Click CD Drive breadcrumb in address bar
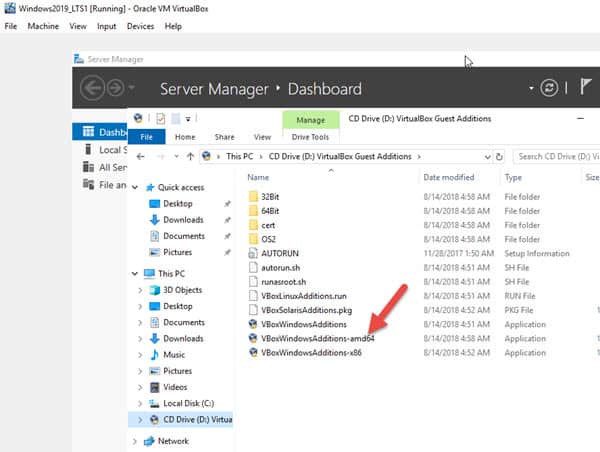This screenshot has height=452, width=600. (340, 157)
